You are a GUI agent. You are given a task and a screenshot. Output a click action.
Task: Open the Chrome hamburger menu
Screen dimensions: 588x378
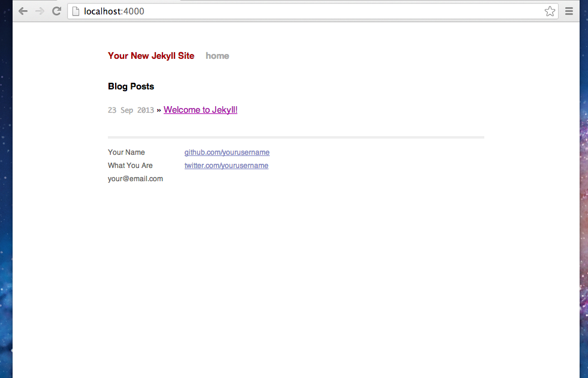pos(569,11)
